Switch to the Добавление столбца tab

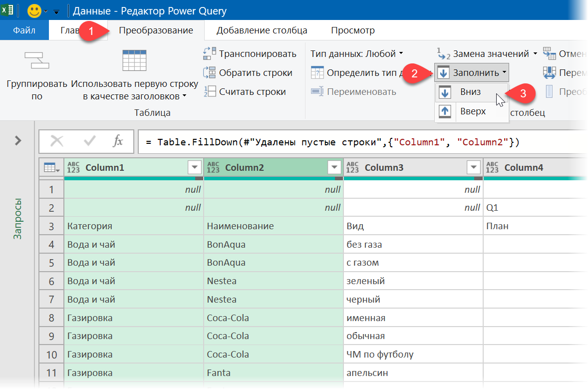point(262,30)
